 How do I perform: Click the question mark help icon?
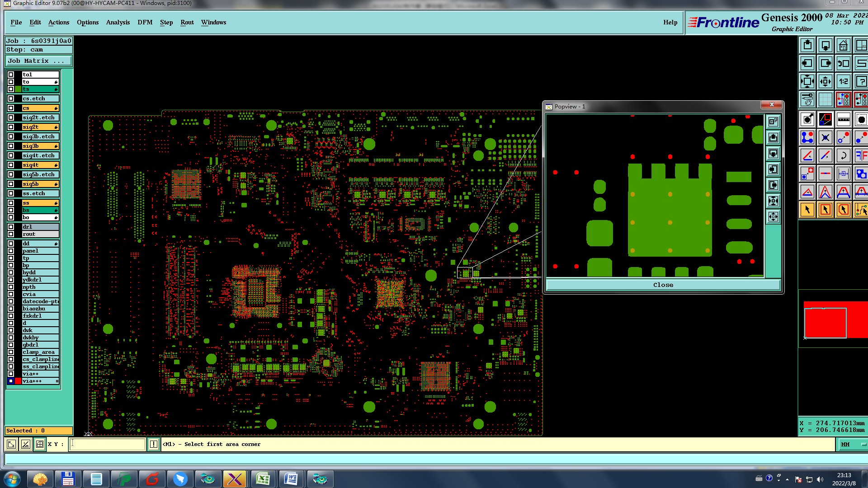coord(861,81)
